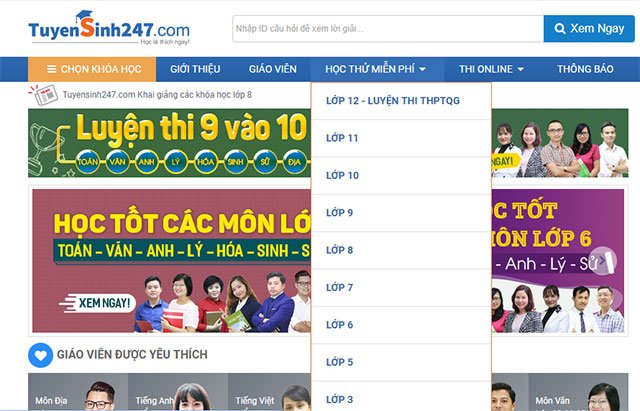This screenshot has height=411, width=640.
Task: Click the TuyenSinh247.com logo
Action: (x=109, y=28)
